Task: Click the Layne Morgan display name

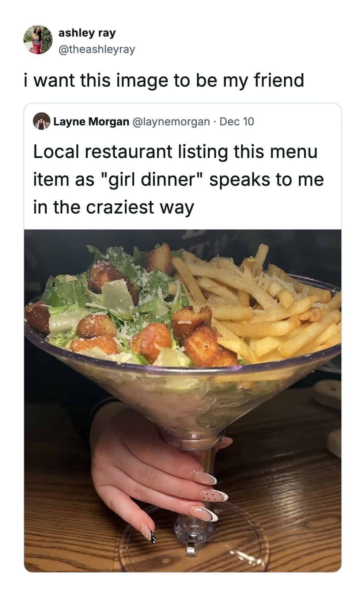Action: [91, 122]
